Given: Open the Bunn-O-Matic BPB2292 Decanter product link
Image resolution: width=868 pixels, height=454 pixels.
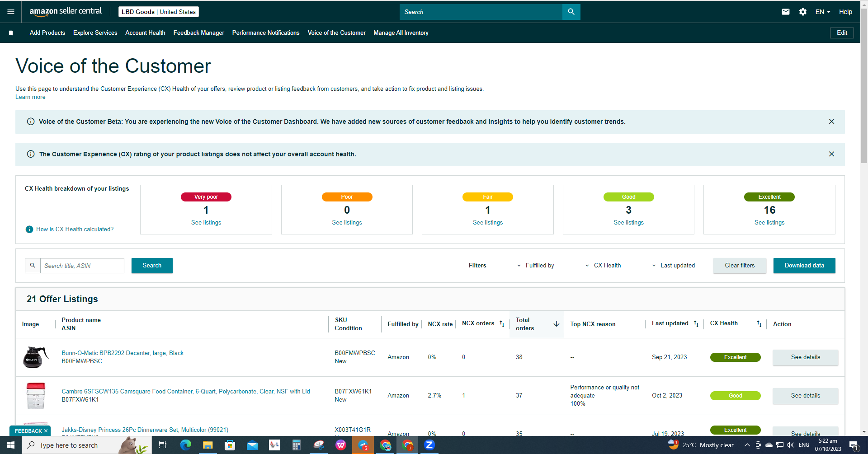Looking at the screenshot, I should click(x=123, y=353).
